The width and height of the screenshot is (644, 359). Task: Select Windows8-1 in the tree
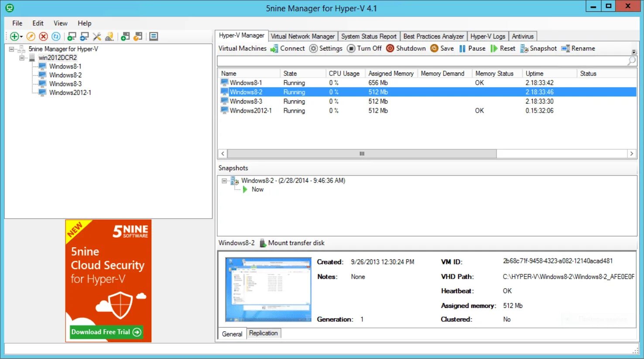tap(65, 66)
